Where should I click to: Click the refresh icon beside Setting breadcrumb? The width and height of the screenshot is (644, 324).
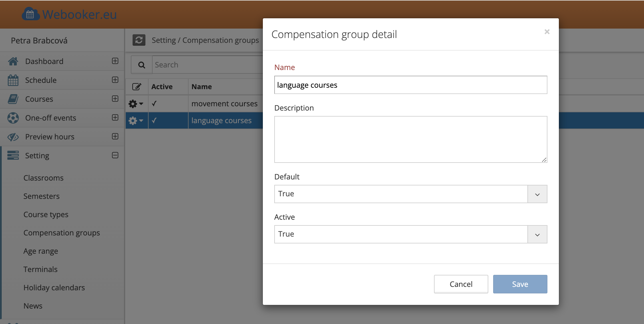pos(139,40)
